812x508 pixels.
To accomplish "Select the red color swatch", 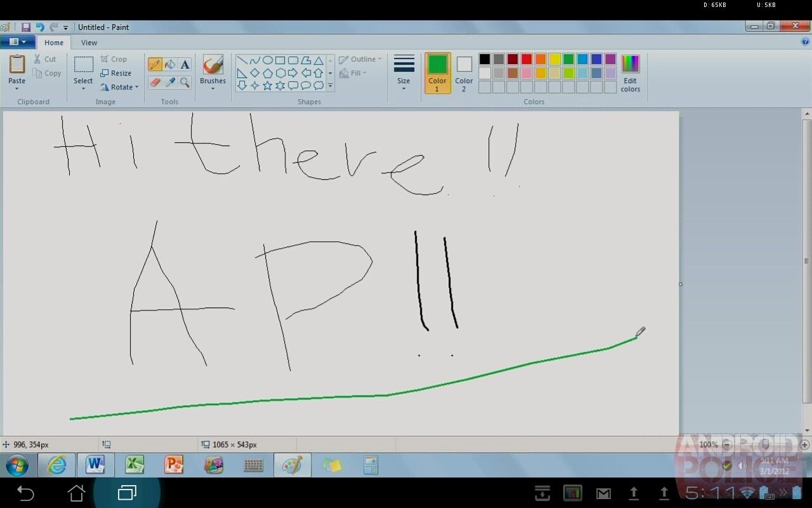I will [x=527, y=58].
